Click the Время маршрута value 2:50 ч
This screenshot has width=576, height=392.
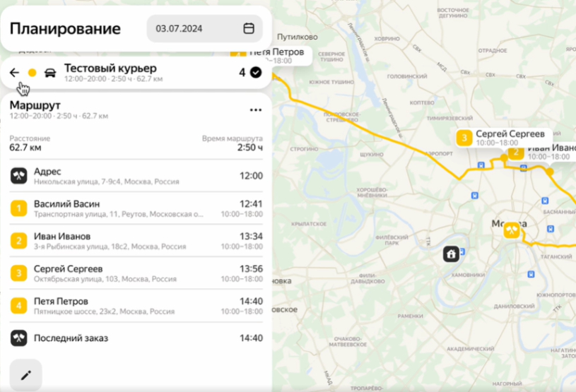coord(249,148)
